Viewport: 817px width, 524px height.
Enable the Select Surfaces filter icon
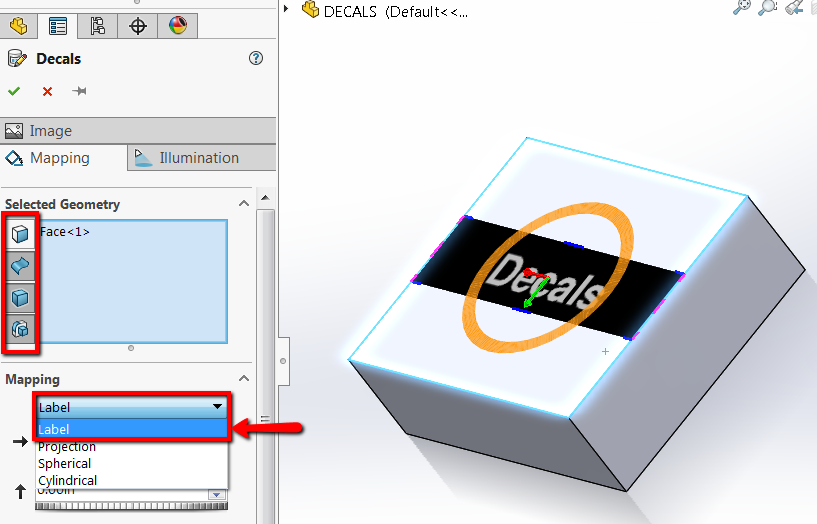pos(20,266)
